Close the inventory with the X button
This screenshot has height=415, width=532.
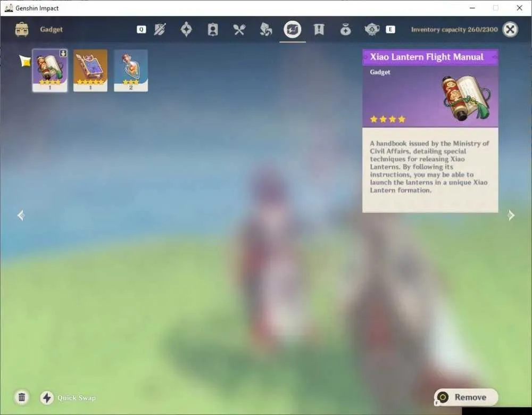[x=510, y=29]
